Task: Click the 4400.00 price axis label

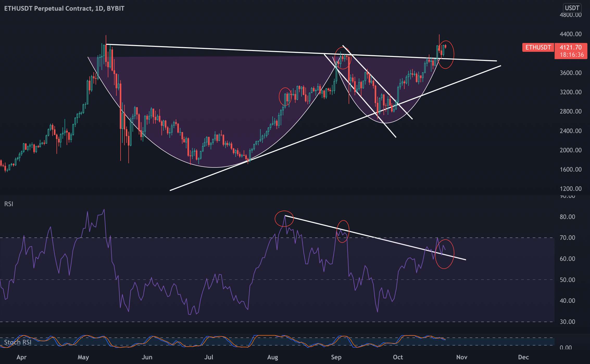Action: (x=571, y=34)
